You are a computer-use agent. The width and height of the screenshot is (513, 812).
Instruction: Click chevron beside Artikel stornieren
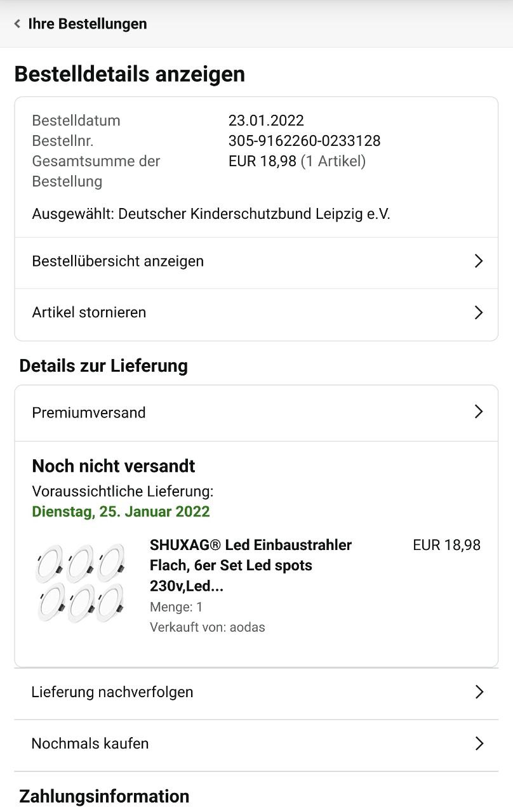[479, 313]
